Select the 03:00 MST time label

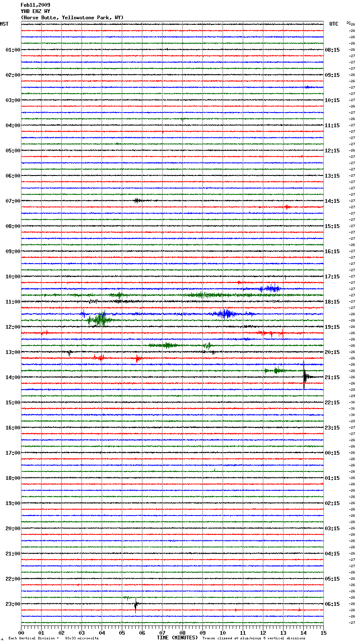(x=13, y=100)
